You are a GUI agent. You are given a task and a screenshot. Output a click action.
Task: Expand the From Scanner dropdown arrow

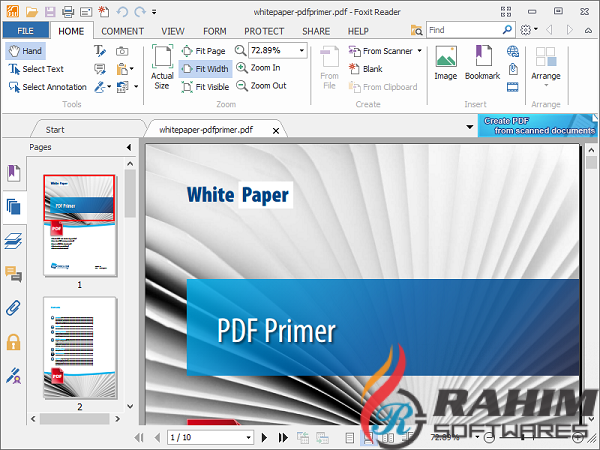(420, 51)
